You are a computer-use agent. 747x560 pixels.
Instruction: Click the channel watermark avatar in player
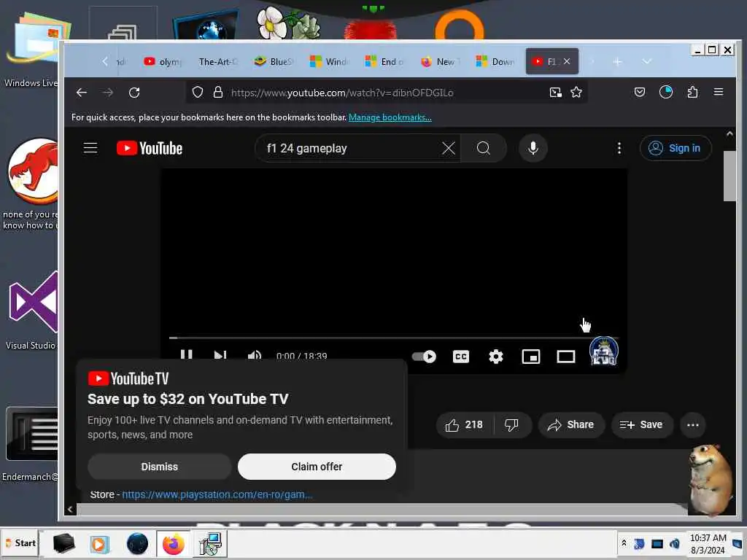[x=603, y=351]
